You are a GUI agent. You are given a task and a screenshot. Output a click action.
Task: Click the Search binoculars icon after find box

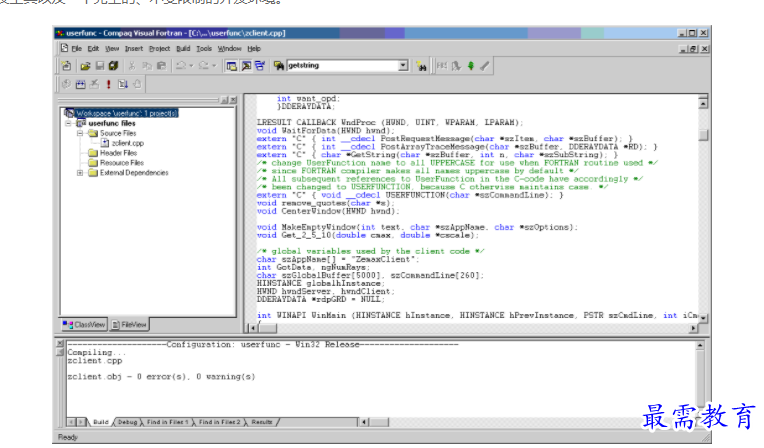(421, 66)
